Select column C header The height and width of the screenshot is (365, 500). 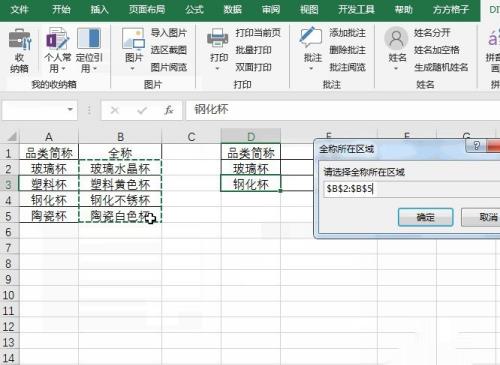click(x=191, y=137)
